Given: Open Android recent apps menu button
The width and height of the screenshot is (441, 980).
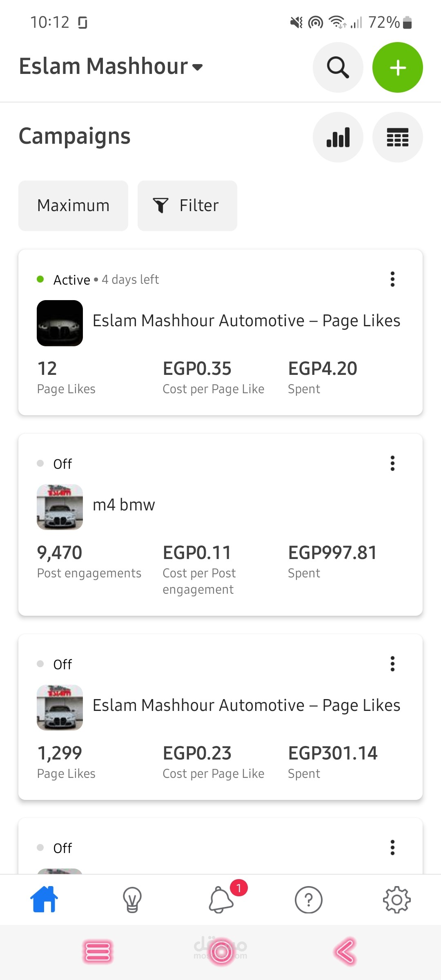Looking at the screenshot, I should [x=98, y=952].
